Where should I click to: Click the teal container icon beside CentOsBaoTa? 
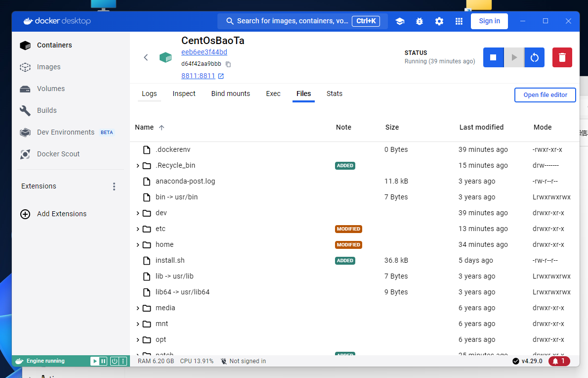[x=166, y=57]
